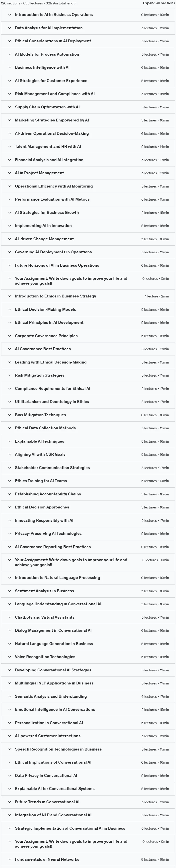This screenshot has height=868, width=176.
Task: Click chevron beside Corporate Governance Principles
Action: tap(10, 336)
